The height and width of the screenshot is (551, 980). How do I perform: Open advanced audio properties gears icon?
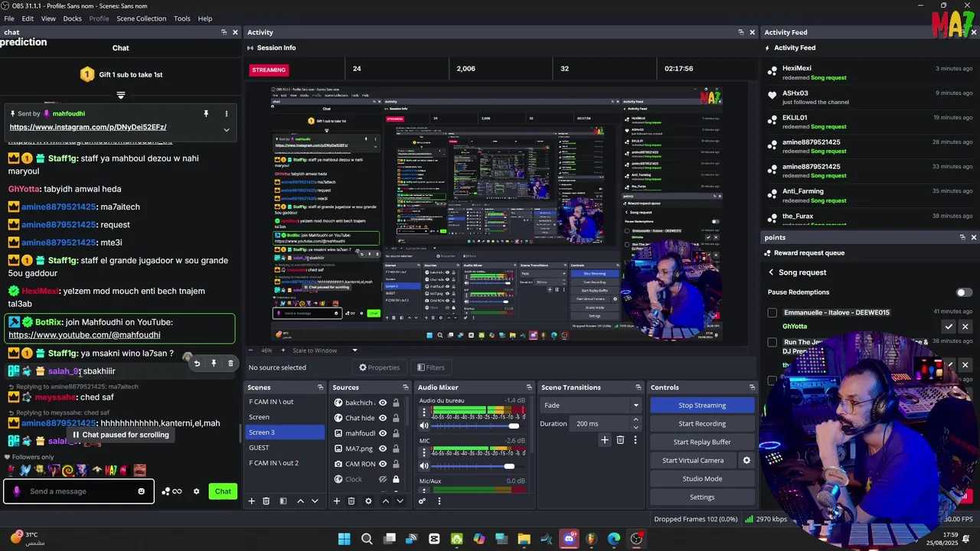coord(422,501)
